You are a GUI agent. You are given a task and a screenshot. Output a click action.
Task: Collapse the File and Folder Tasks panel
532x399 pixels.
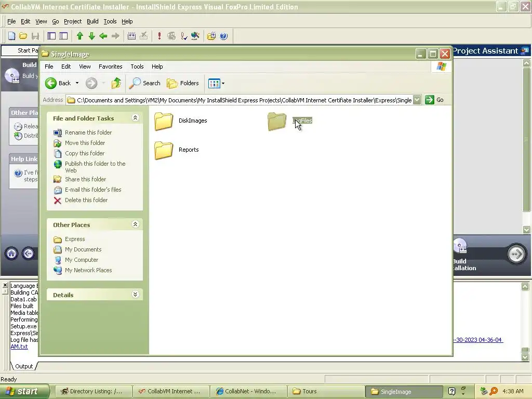135,118
